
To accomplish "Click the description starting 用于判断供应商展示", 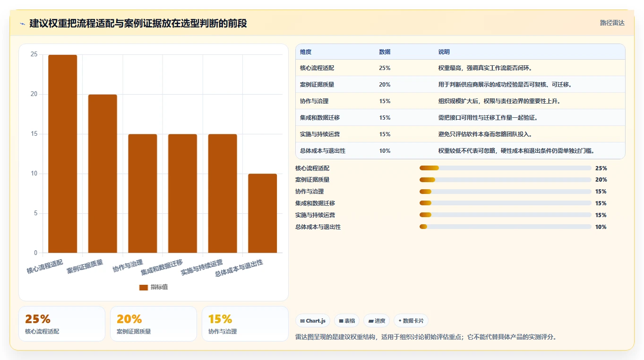I will click(x=506, y=85).
